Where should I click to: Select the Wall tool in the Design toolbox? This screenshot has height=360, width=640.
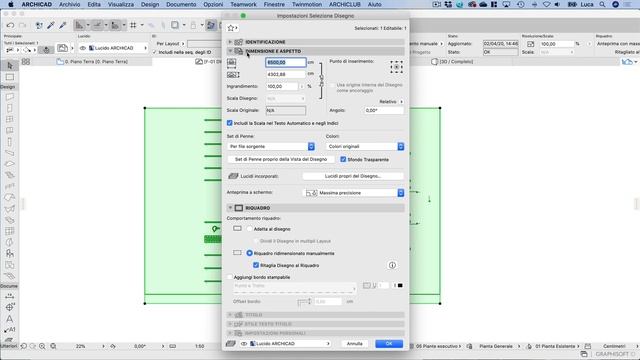point(9,97)
